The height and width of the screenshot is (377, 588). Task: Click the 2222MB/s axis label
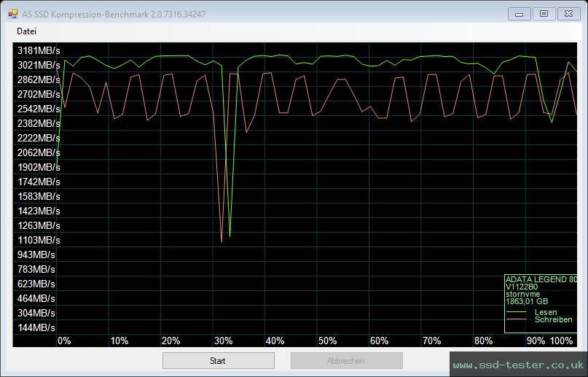pos(39,138)
